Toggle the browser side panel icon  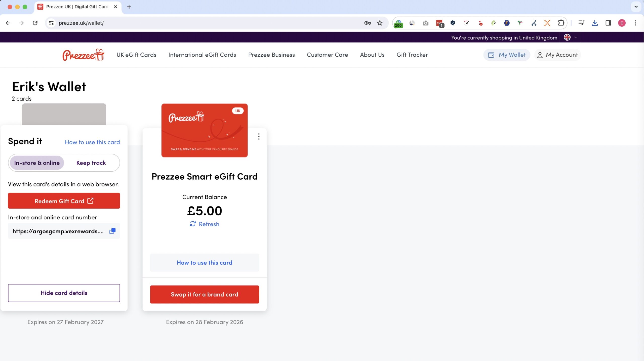coord(608,23)
